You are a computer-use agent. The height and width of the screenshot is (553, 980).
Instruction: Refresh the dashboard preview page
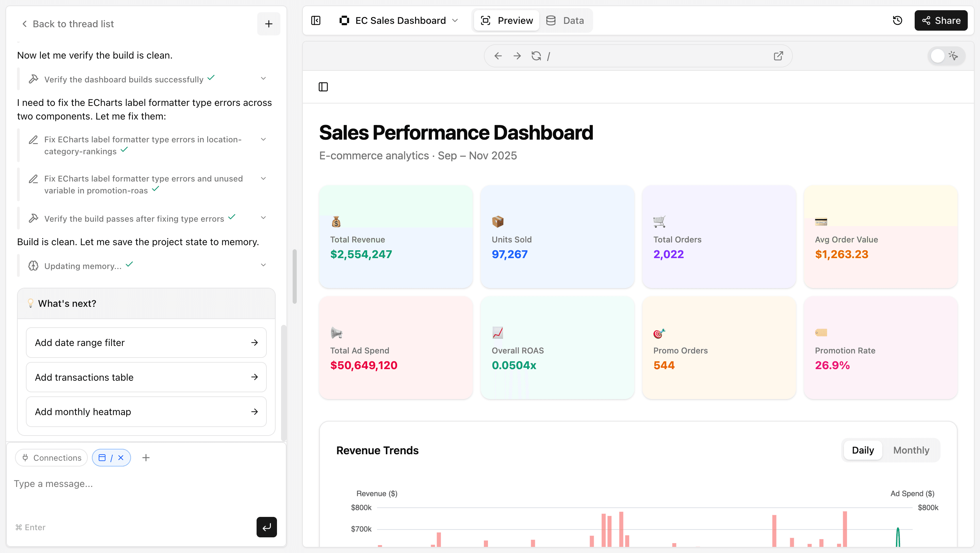point(536,56)
